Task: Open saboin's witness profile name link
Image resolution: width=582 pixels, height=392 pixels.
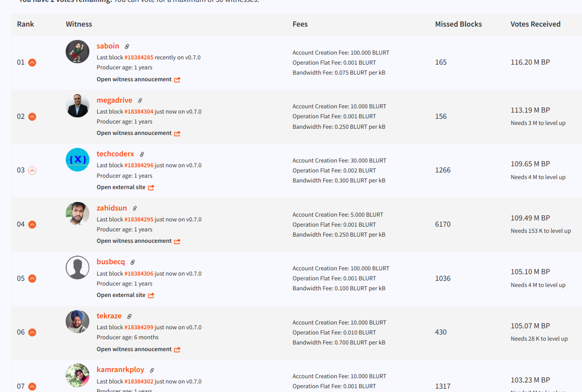Action: pyautogui.click(x=108, y=46)
